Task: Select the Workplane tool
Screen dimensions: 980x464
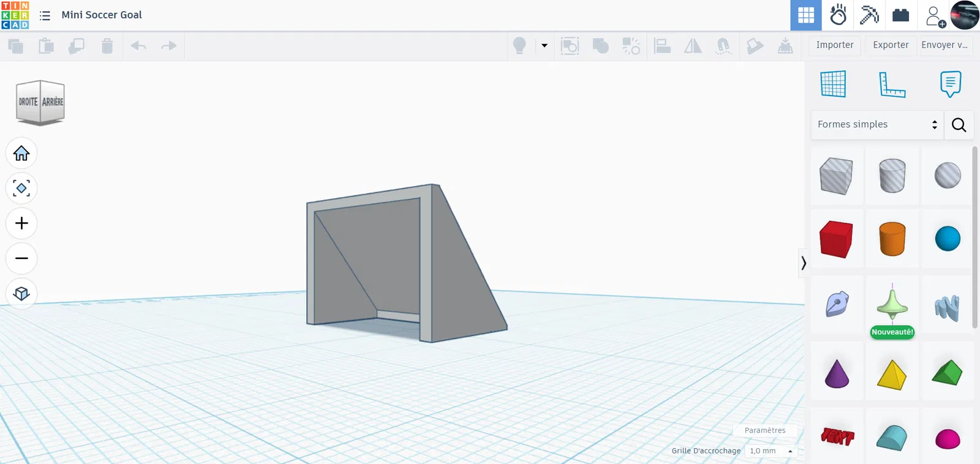Action: [833, 84]
